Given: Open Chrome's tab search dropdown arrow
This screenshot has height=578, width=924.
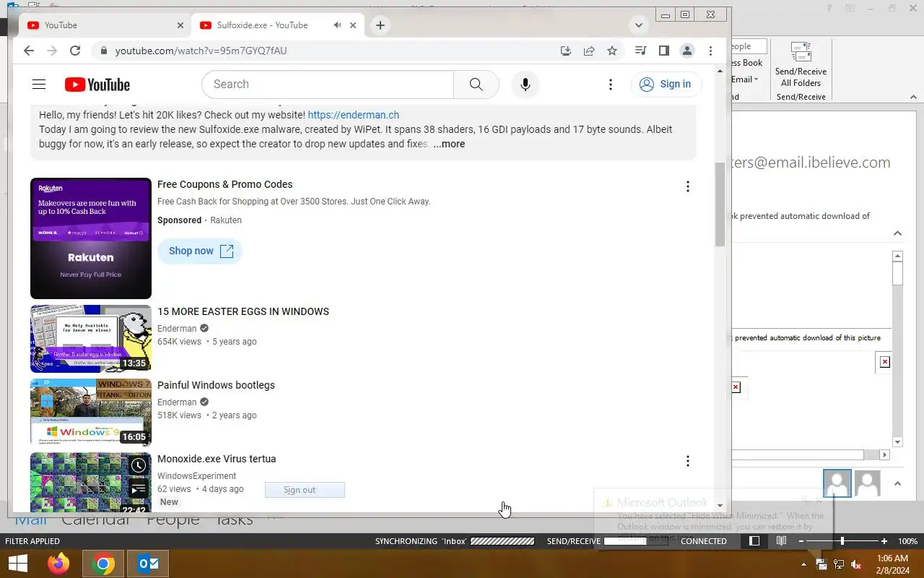Looking at the screenshot, I should 638,25.
